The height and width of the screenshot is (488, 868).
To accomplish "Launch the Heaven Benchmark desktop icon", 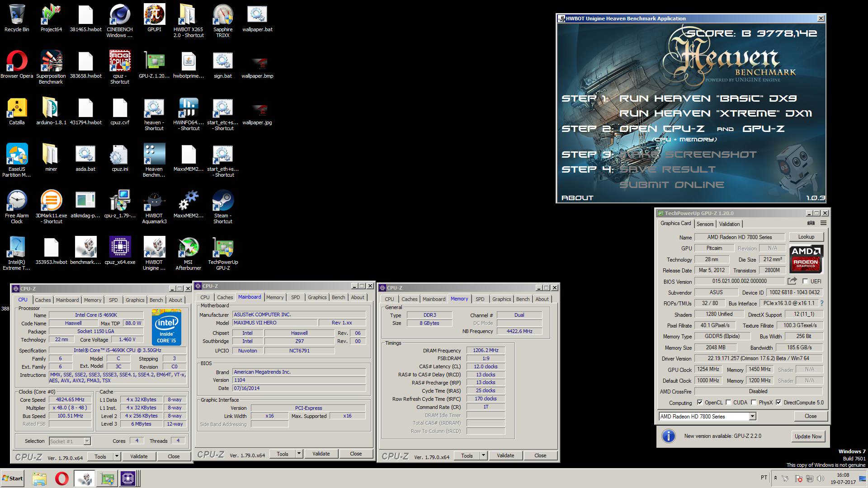I will click(x=154, y=160).
